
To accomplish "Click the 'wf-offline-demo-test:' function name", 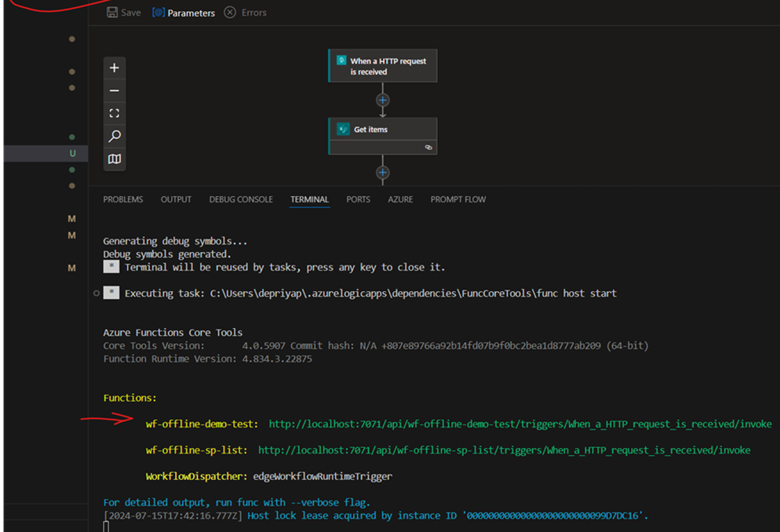I will (x=202, y=424).
